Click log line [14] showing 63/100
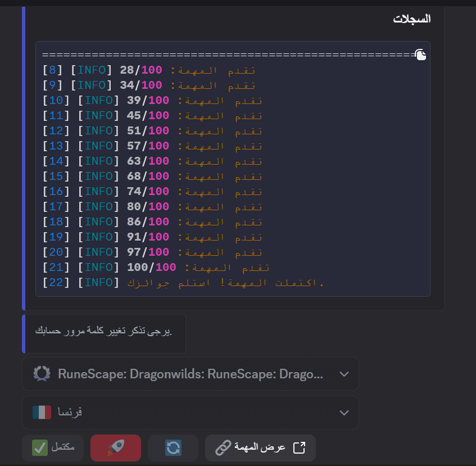This screenshot has width=476, height=466. (x=152, y=161)
